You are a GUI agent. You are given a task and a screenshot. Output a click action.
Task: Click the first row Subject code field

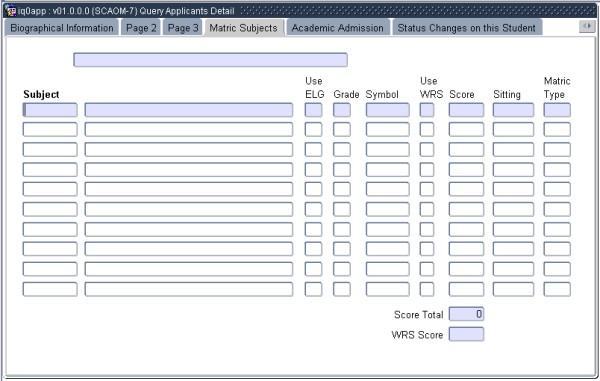(50, 110)
